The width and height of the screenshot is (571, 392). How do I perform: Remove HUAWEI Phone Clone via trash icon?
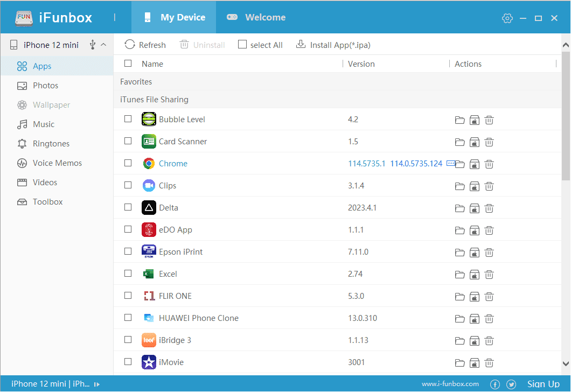(x=489, y=319)
